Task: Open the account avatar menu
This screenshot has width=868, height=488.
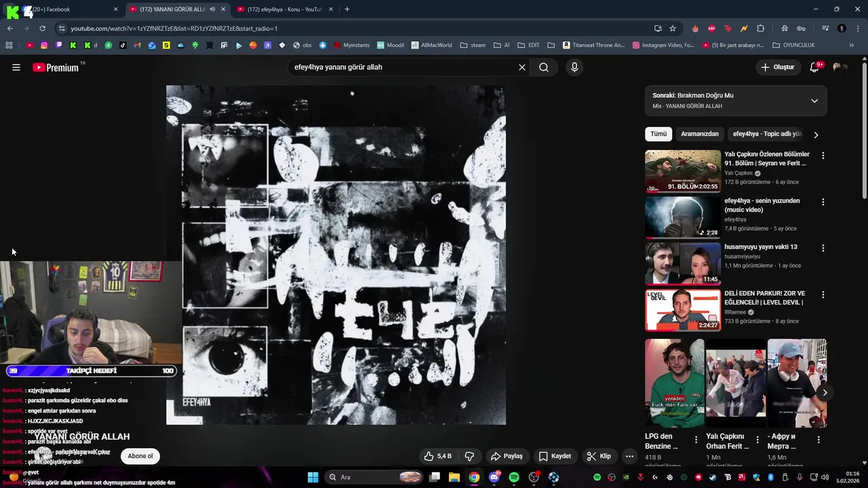Action: click(840, 67)
